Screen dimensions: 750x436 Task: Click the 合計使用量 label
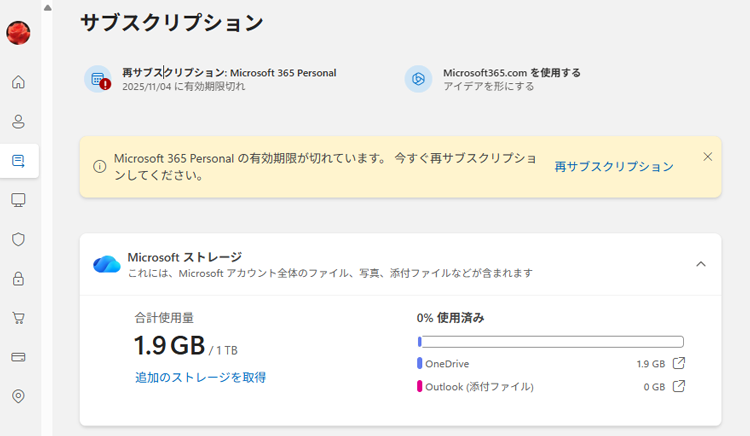click(x=164, y=318)
